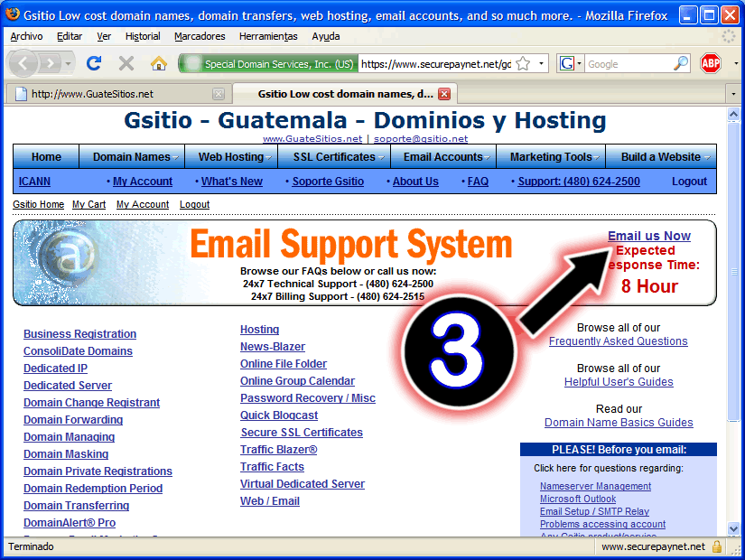Image resolution: width=745 pixels, height=560 pixels.
Task: Click Logout in the blue navigation bar
Action: pyautogui.click(x=689, y=182)
